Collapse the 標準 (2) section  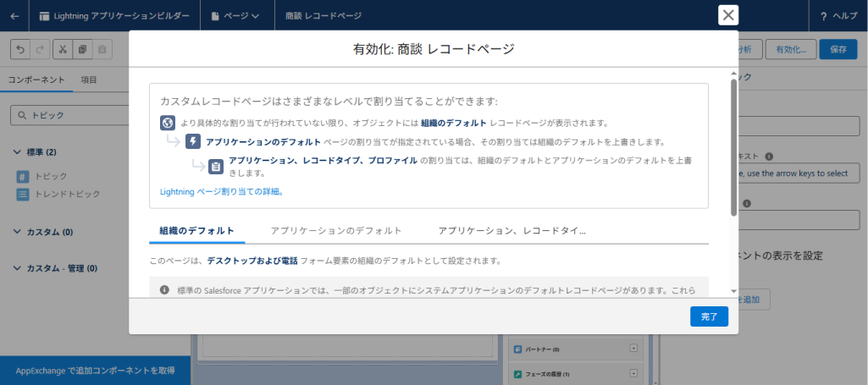click(16, 151)
